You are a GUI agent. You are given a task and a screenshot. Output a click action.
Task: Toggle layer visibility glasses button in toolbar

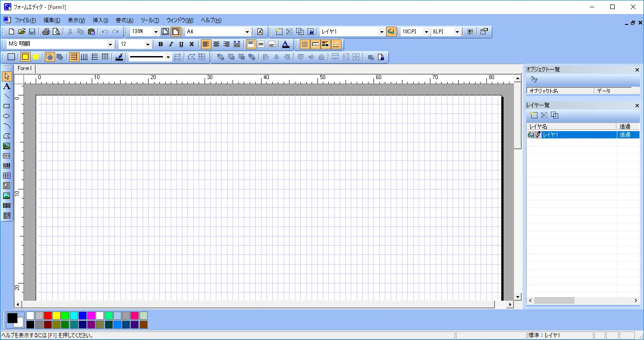pos(391,32)
